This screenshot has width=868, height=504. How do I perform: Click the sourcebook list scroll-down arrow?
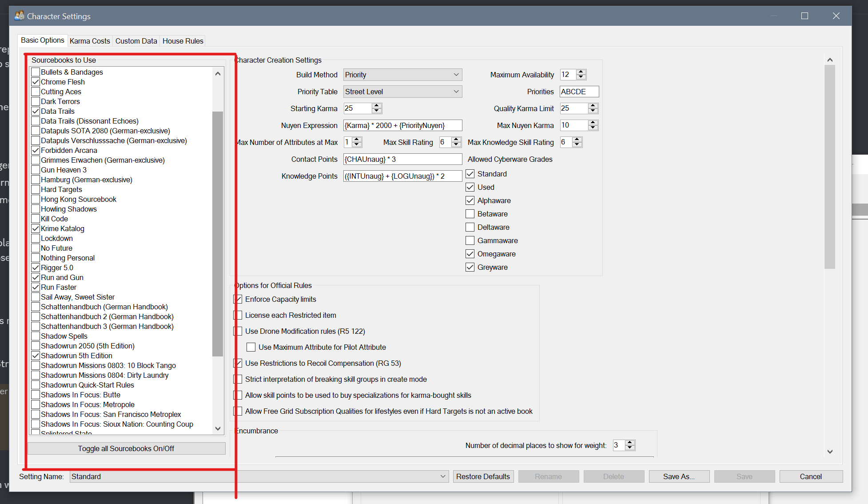[x=218, y=428]
